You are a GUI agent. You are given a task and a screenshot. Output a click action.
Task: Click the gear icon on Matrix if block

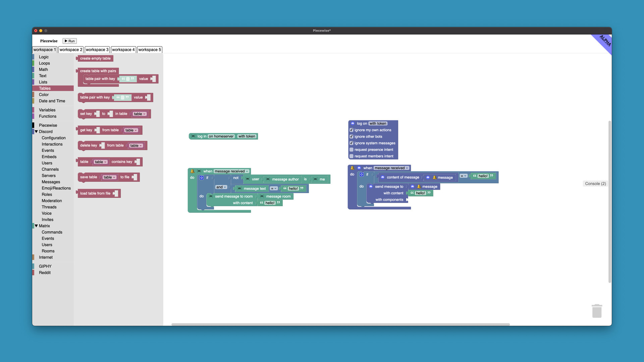coord(202,178)
